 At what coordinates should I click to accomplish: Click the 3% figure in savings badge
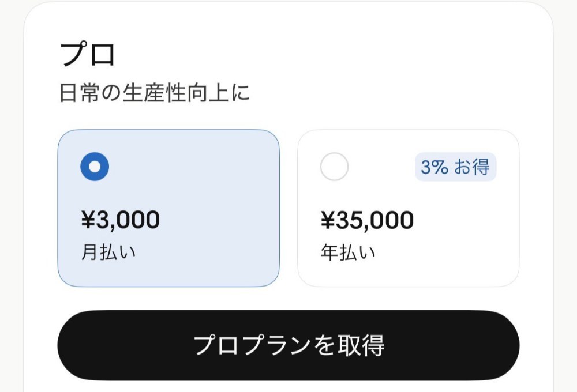434,167
